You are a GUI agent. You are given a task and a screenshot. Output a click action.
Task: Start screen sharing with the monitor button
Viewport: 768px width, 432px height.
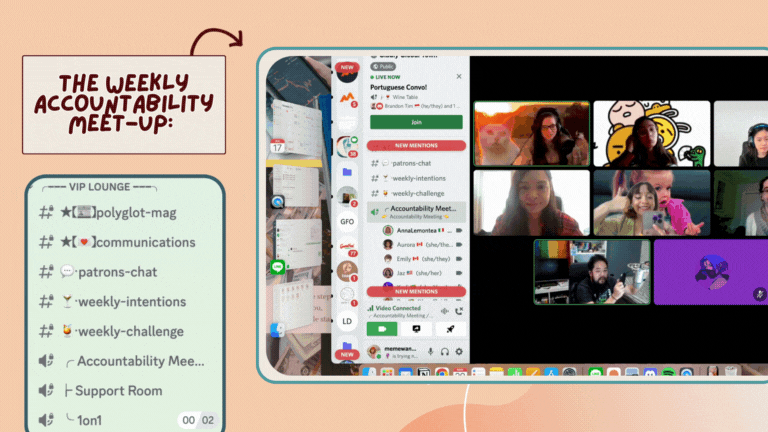click(416, 329)
